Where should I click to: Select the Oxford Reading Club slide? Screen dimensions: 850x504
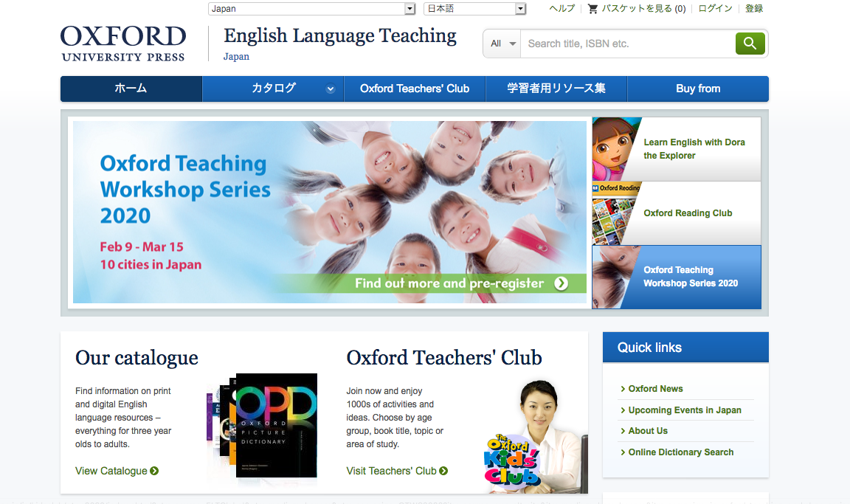677,213
